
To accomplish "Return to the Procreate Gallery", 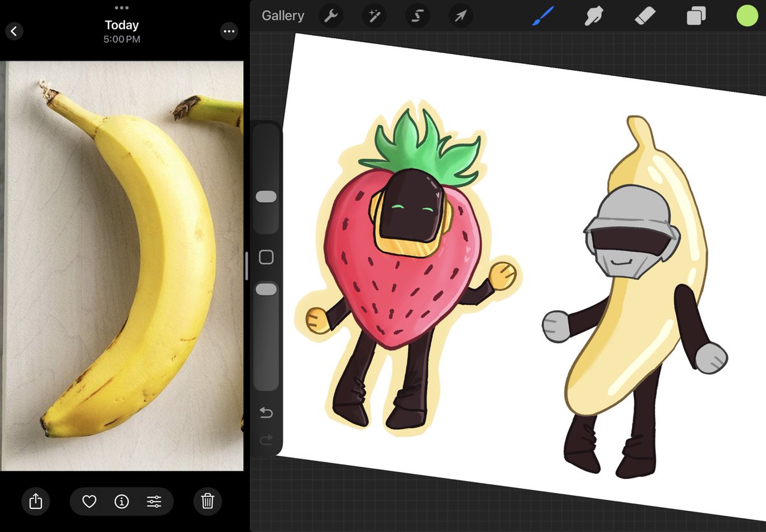I will click(282, 15).
